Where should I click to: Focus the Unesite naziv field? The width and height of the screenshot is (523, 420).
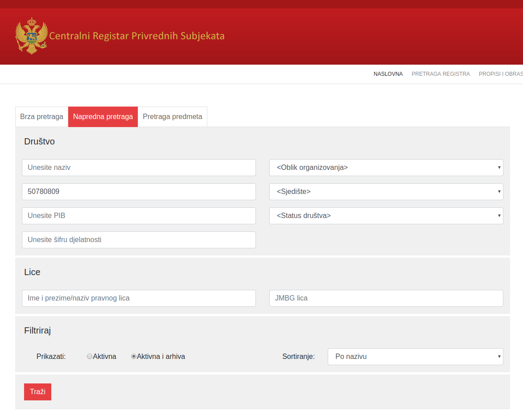click(139, 168)
